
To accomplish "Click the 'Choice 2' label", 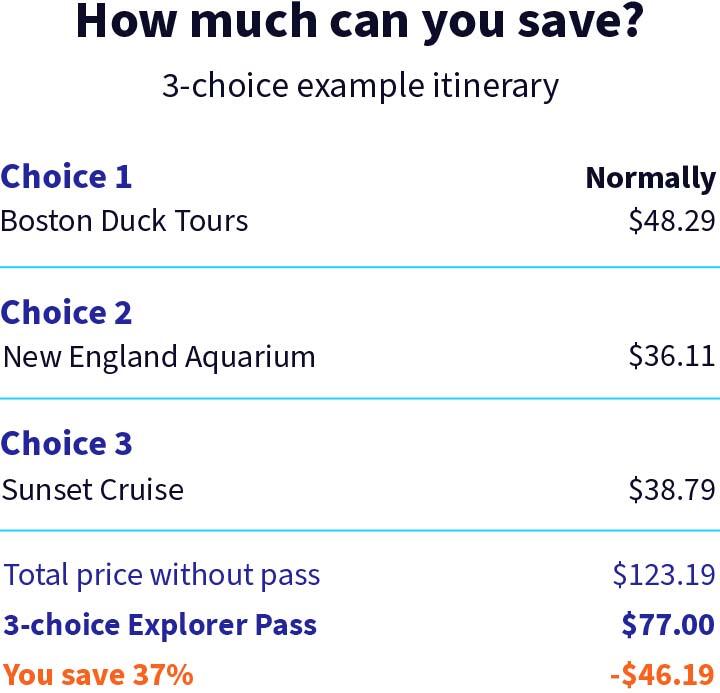I will [66, 312].
